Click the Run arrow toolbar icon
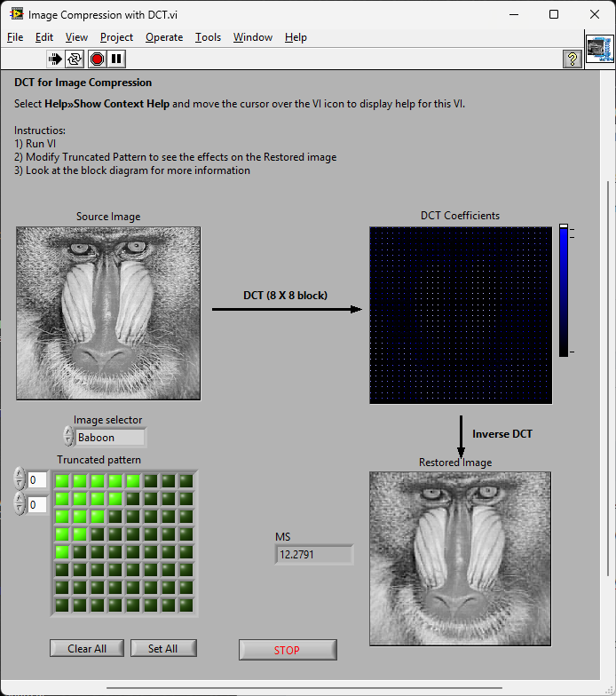This screenshot has width=616, height=696. pos(56,59)
